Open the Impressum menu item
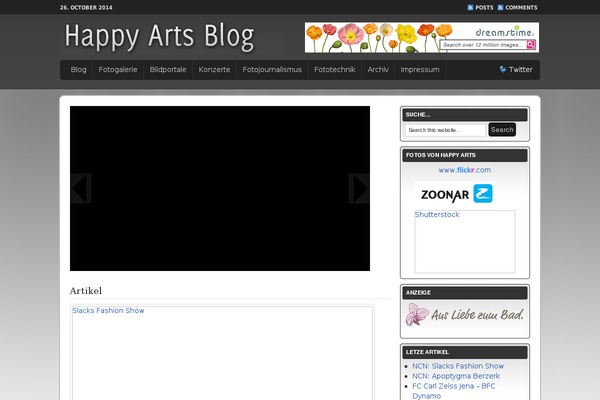Image resolution: width=600 pixels, height=400 pixels. 420,70
